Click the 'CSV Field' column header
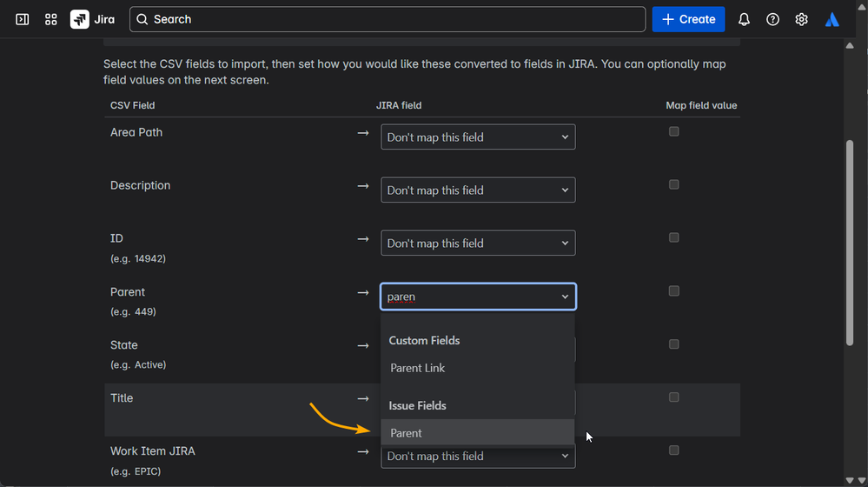The width and height of the screenshot is (868, 487). [x=132, y=105]
